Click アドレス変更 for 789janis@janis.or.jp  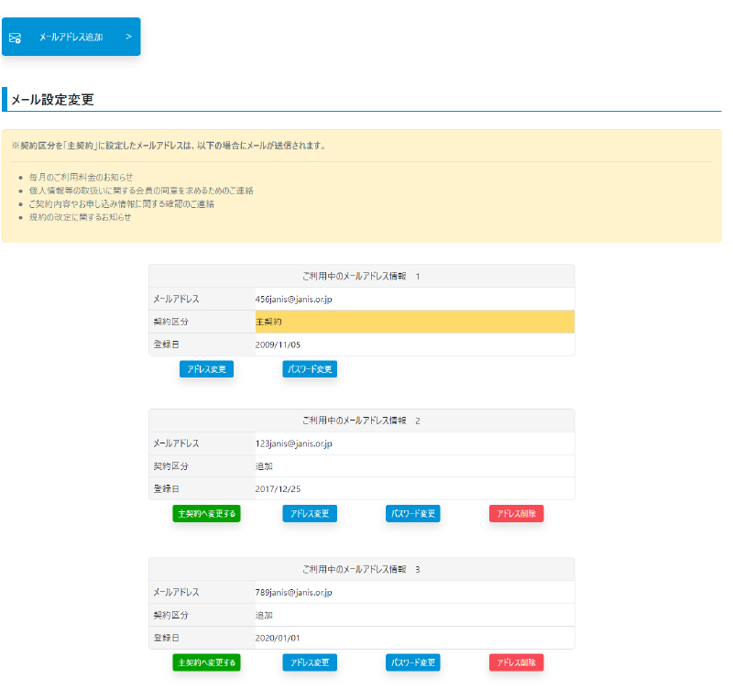click(x=310, y=662)
